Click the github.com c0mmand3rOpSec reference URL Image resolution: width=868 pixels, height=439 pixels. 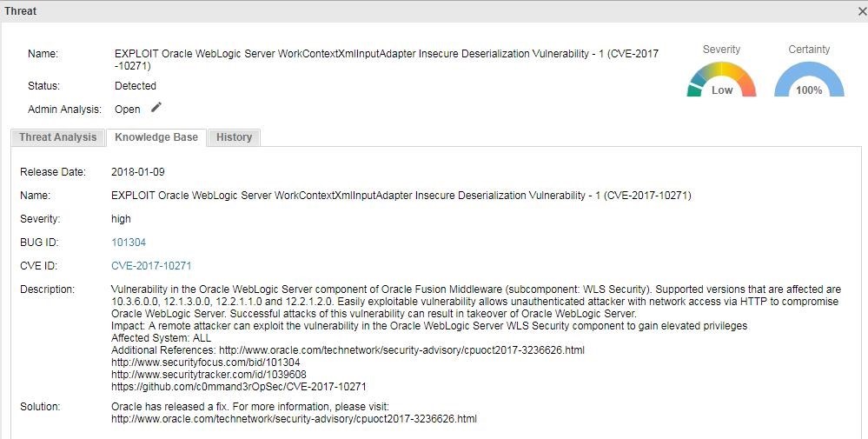[x=239, y=387]
